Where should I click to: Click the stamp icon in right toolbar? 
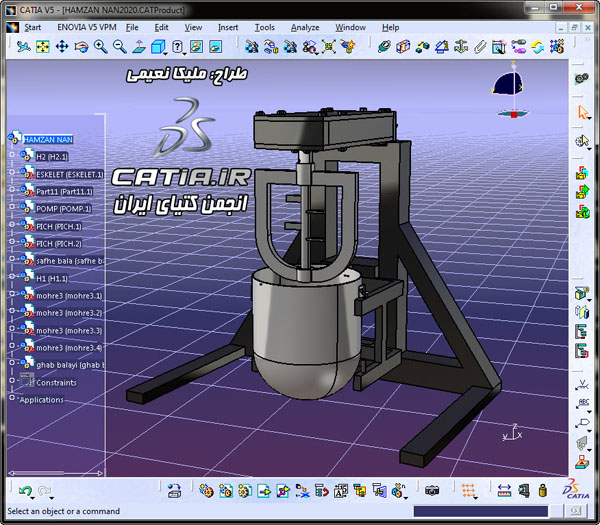(x=582, y=461)
